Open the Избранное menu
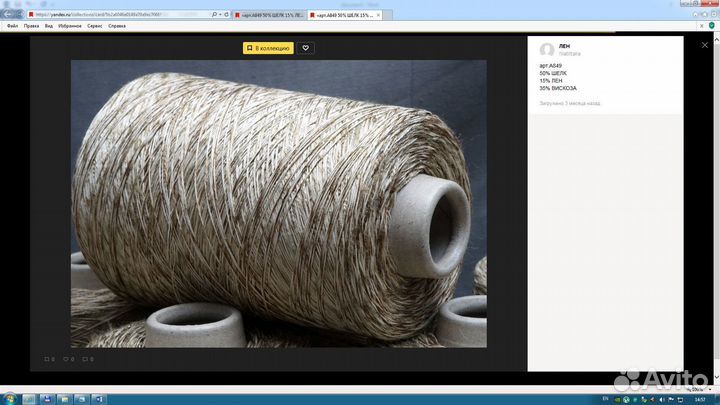Image resolution: width=720 pixels, height=405 pixels. [x=70, y=26]
